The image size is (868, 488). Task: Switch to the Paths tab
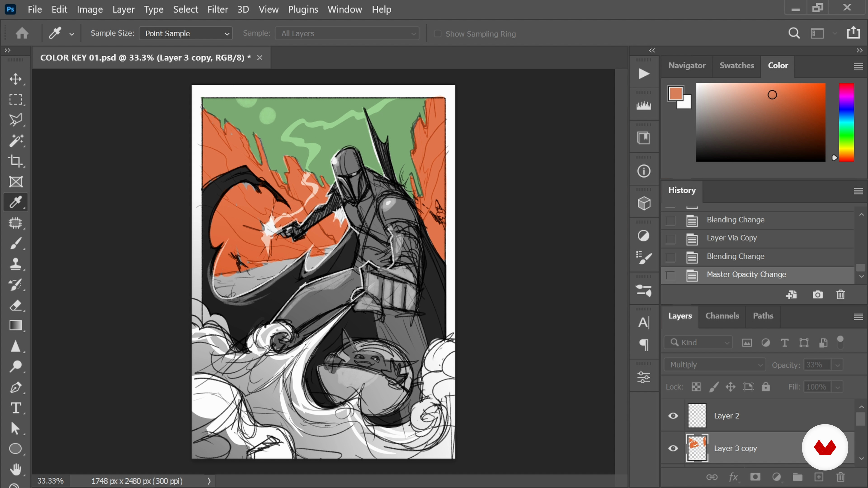pos(763,316)
